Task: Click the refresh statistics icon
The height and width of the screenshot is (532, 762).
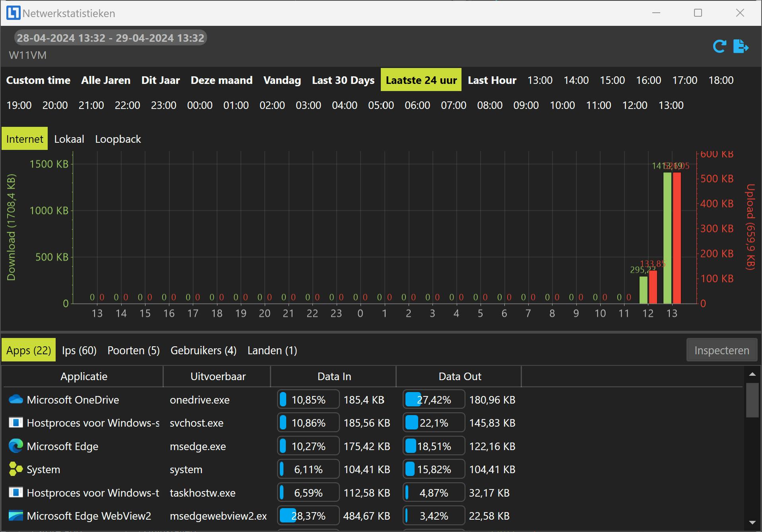Action: [x=719, y=47]
